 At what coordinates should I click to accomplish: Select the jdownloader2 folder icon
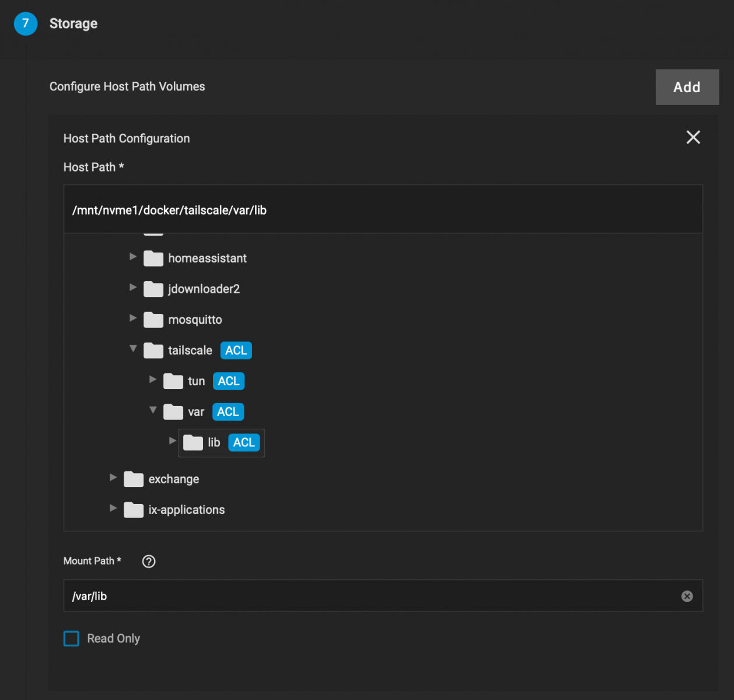click(153, 289)
